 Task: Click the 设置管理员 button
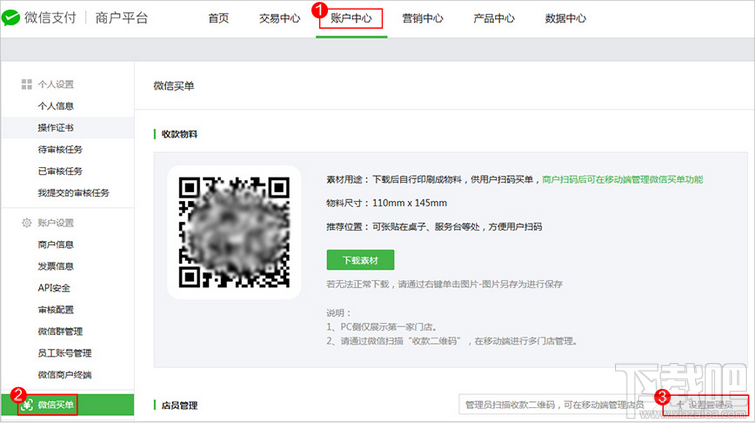pos(705,405)
